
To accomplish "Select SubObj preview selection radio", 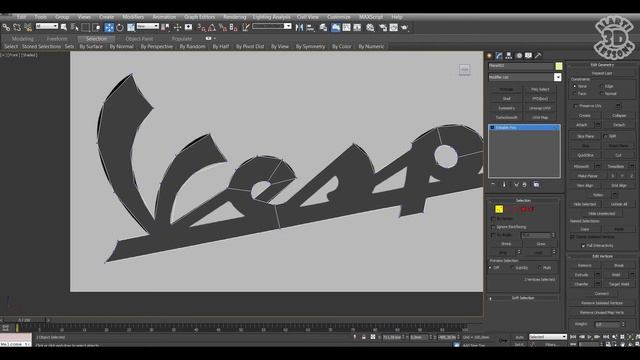I will pyautogui.click(x=512, y=268).
